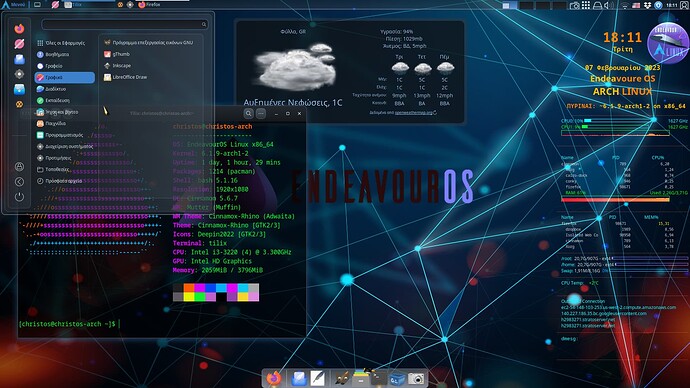
Task: Launch GIMP from the bottom dock
Action: (342, 378)
